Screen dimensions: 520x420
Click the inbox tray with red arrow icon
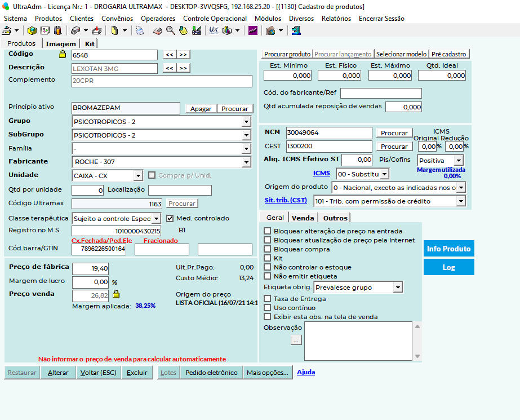(x=97, y=31)
